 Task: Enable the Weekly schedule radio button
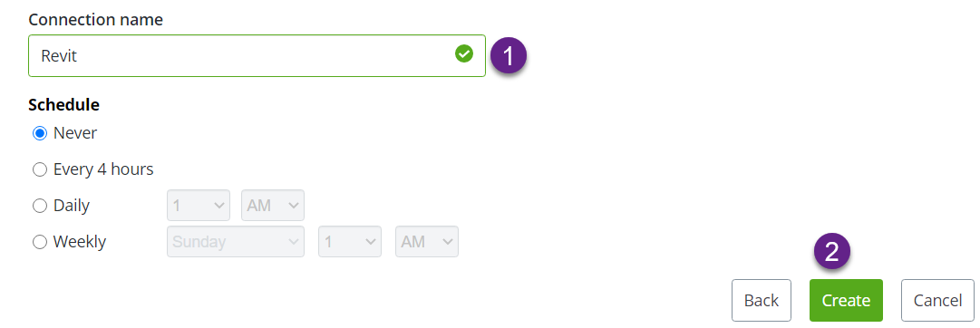[x=39, y=243]
